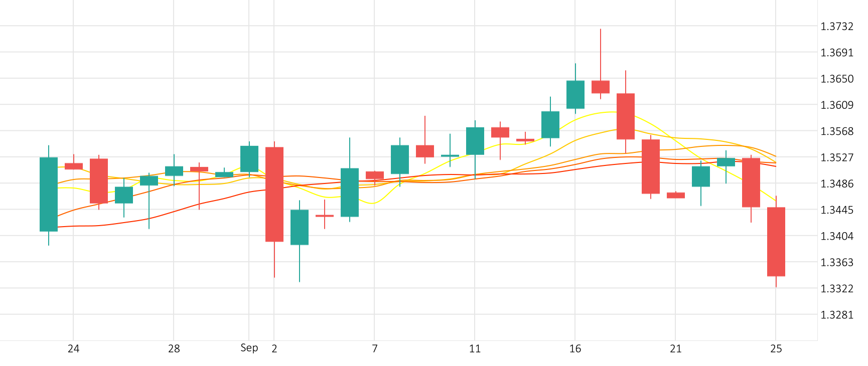The image size is (868, 366).
Task: Click the 7 date label on time axis
Action: [x=374, y=349]
